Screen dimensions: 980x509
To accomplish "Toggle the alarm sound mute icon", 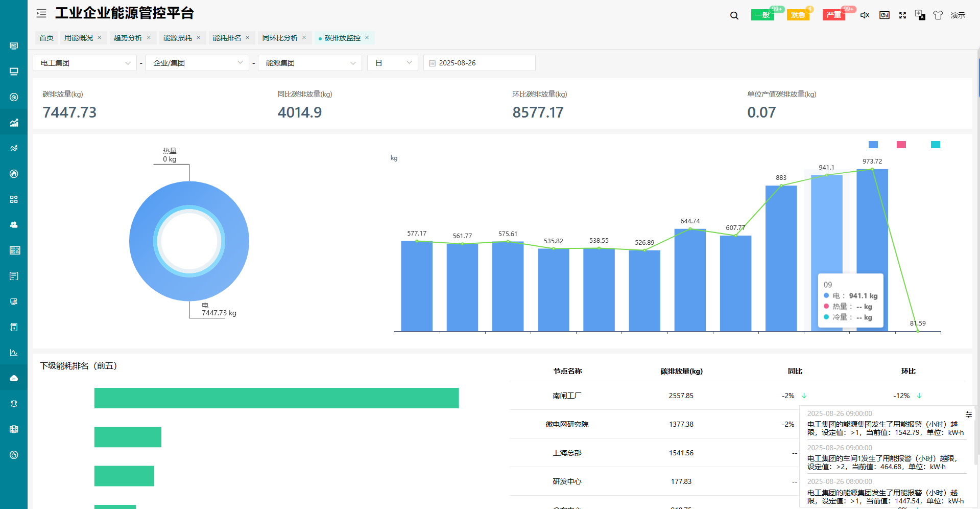I will pos(865,15).
